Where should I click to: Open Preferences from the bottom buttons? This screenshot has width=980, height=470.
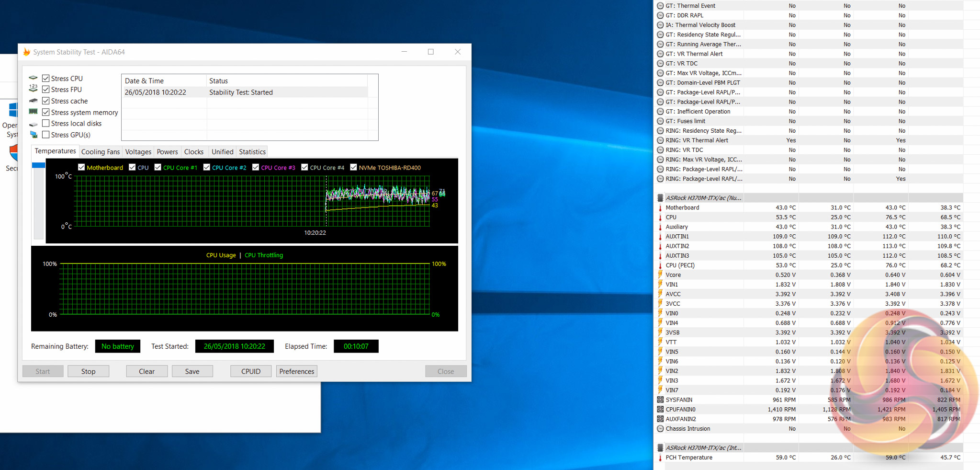(x=296, y=371)
